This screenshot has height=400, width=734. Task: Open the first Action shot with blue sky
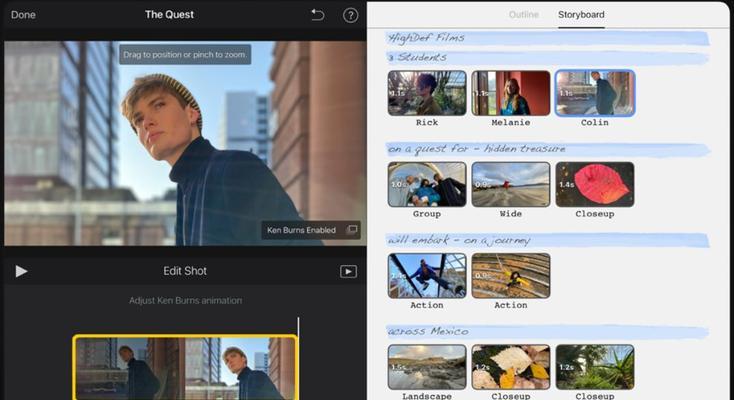(x=427, y=276)
